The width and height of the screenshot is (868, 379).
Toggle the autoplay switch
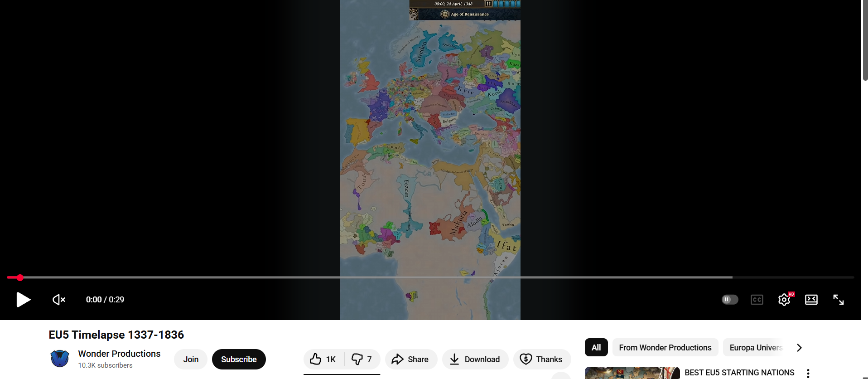point(730,300)
